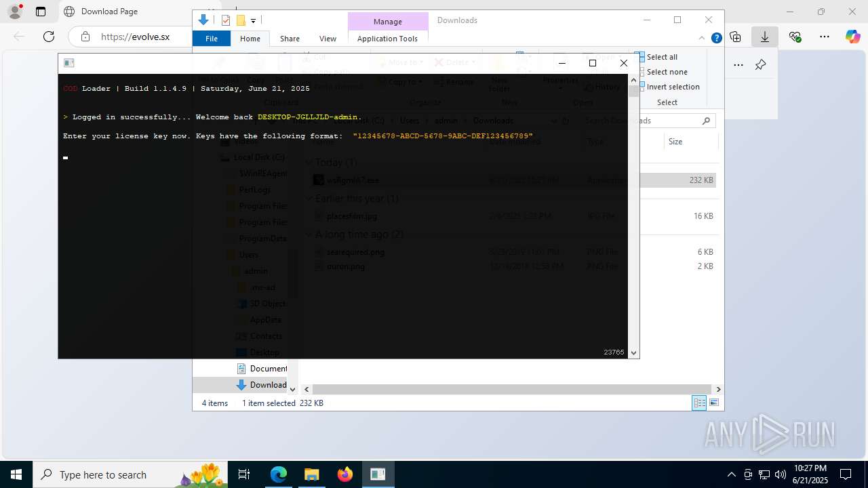Open the Application Tools tab
The image size is (868, 488).
click(387, 39)
